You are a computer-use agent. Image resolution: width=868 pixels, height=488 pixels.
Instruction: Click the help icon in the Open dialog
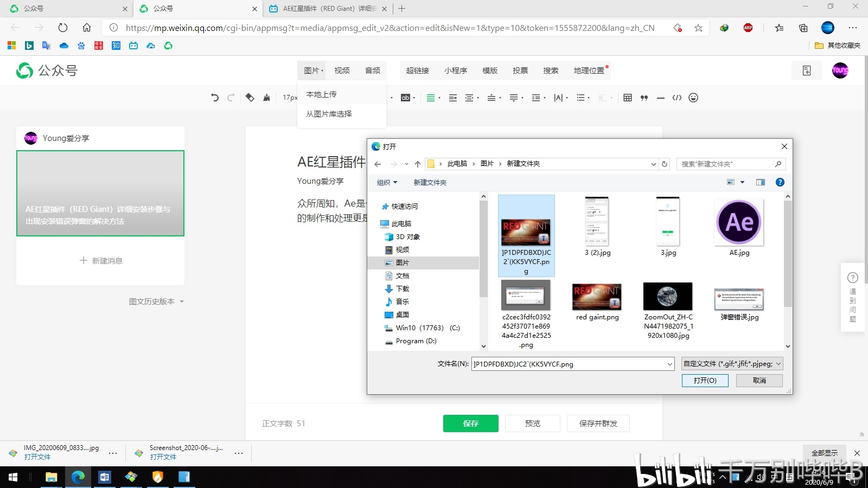[x=780, y=182]
